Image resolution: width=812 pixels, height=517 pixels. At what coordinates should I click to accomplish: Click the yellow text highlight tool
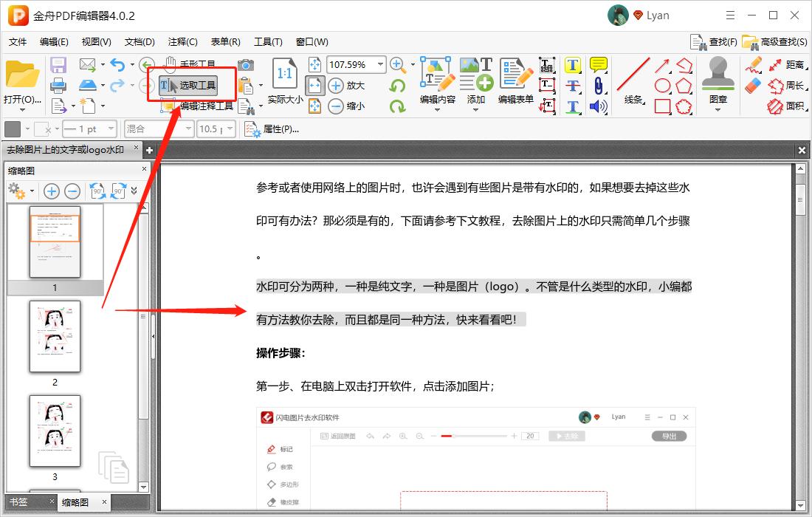[x=573, y=65]
